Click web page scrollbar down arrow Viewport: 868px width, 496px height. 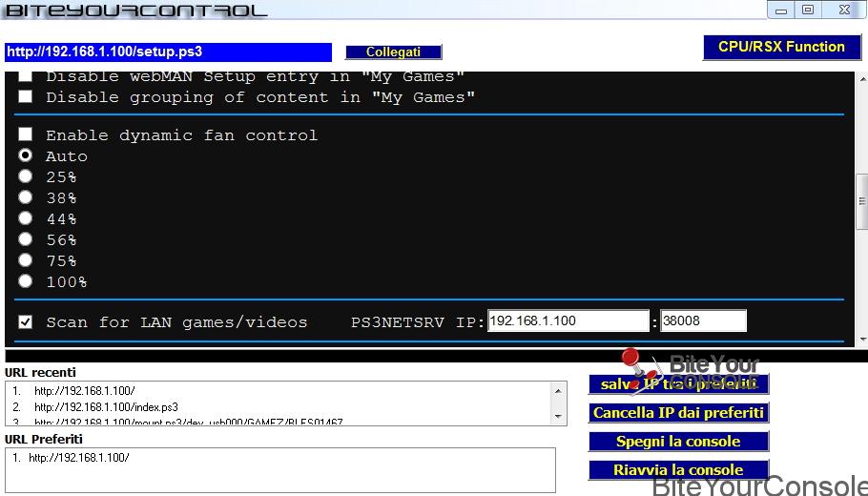click(862, 340)
